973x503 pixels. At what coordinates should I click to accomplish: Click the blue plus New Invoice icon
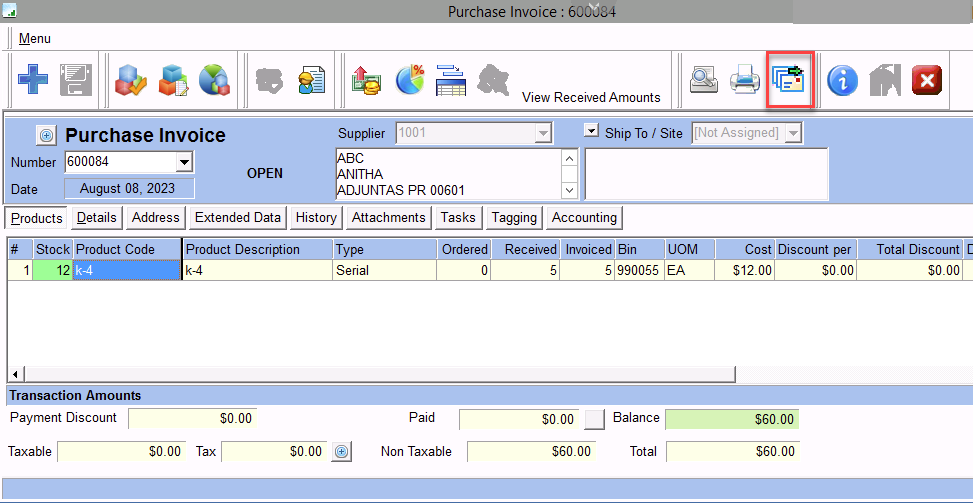(x=33, y=79)
